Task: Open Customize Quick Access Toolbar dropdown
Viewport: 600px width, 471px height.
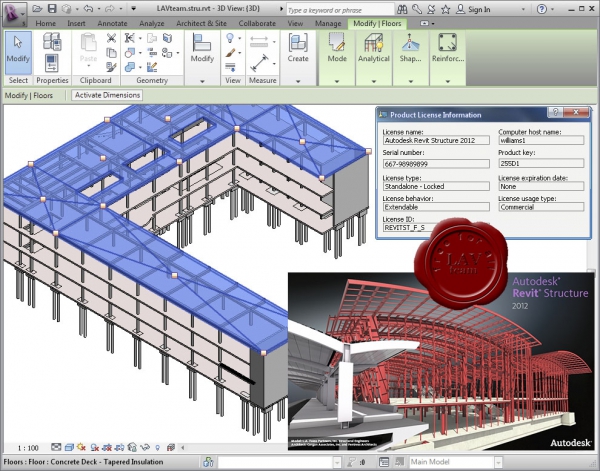Action: 133,8
